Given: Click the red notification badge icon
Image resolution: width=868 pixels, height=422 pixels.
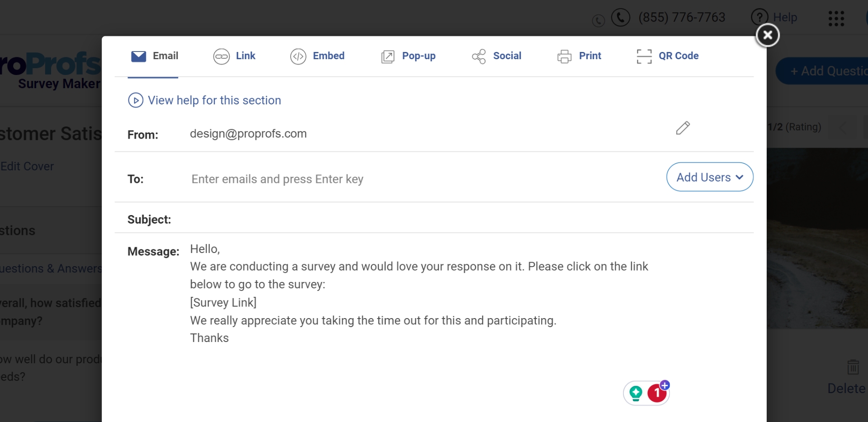Looking at the screenshot, I should click(657, 393).
